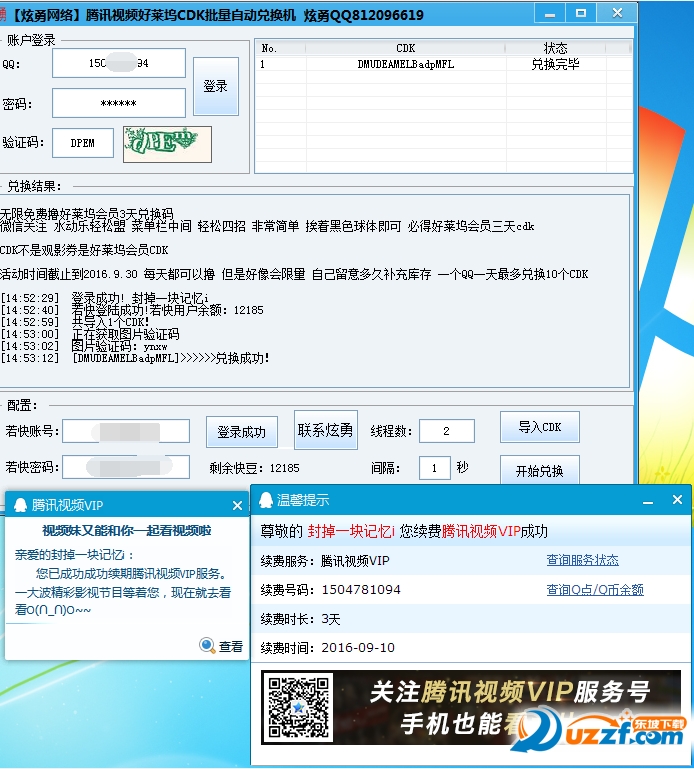Click the 间隔 interval seconds field
The image size is (694, 769).
coord(435,468)
